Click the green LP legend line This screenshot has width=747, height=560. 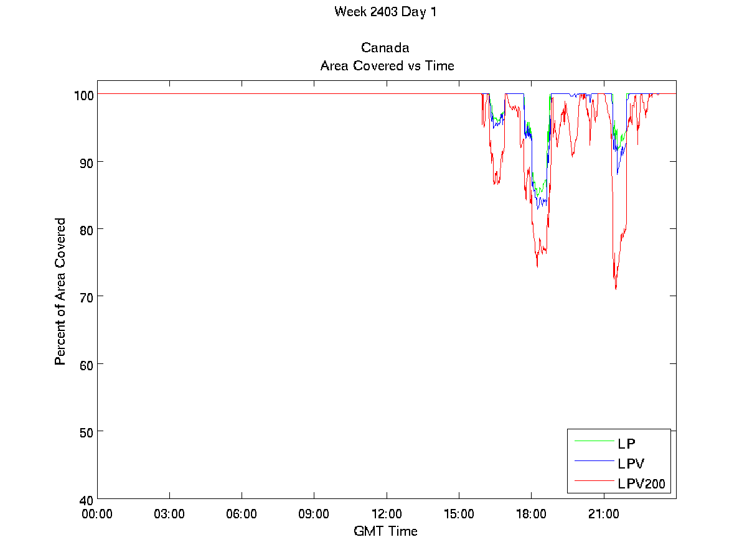pyautogui.click(x=593, y=442)
